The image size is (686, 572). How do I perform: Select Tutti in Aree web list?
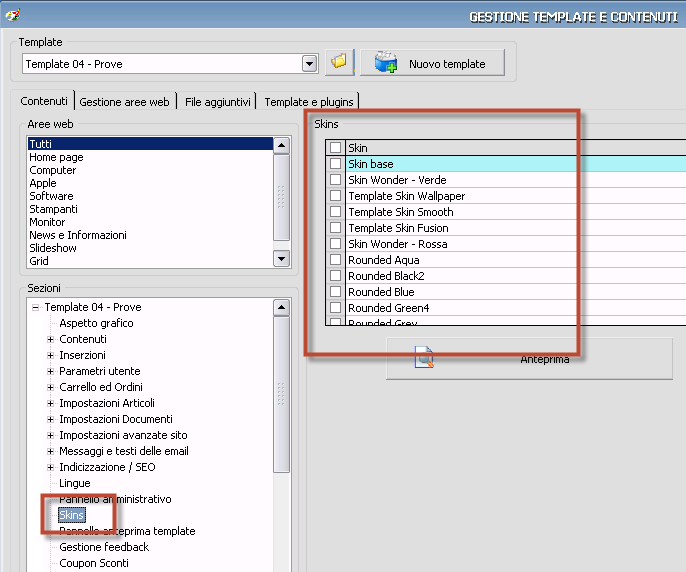click(x=150, y=144)
